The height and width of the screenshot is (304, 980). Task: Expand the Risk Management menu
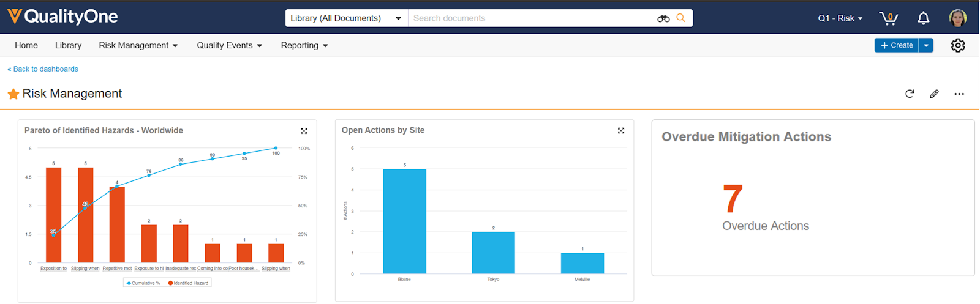click(138, 45)
